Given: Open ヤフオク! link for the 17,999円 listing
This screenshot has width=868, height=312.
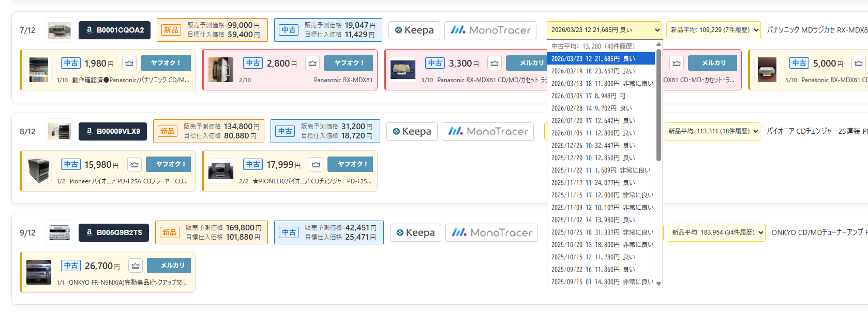Looking at the screenshot, I should tap(352, 164).
